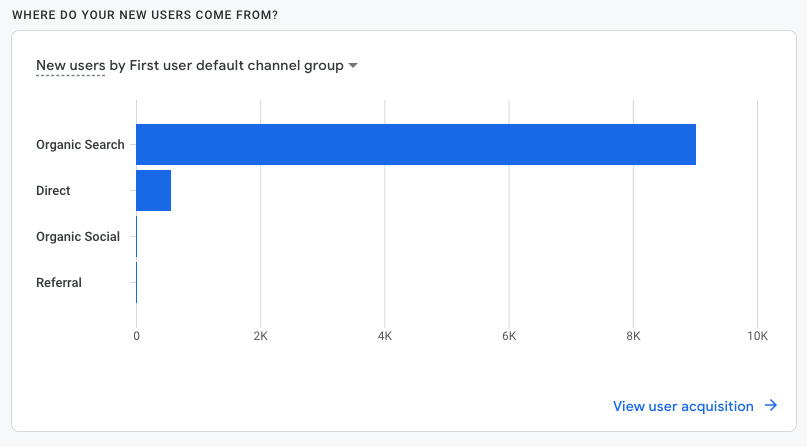Click the Referral channel label

coord(59,283)
